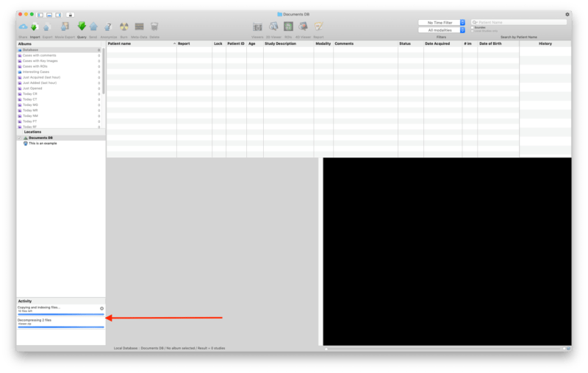Open the No Time Filter dropdown
The height and width of the screenshot is (373, 588).
tap(442, 23)
